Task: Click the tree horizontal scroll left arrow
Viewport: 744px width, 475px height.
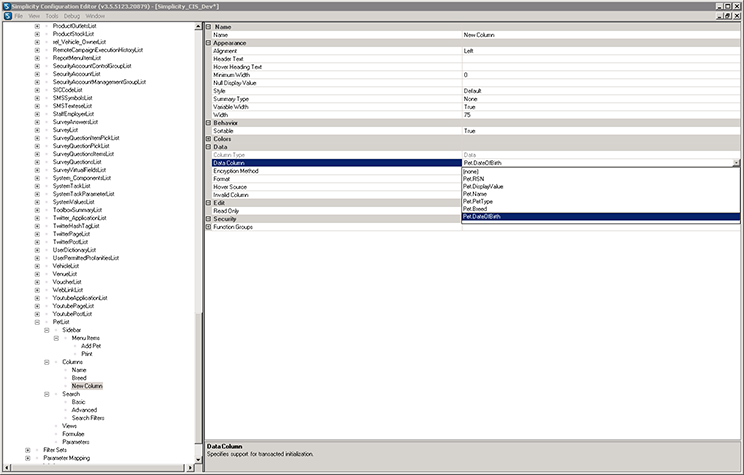Action: [7, 468]
